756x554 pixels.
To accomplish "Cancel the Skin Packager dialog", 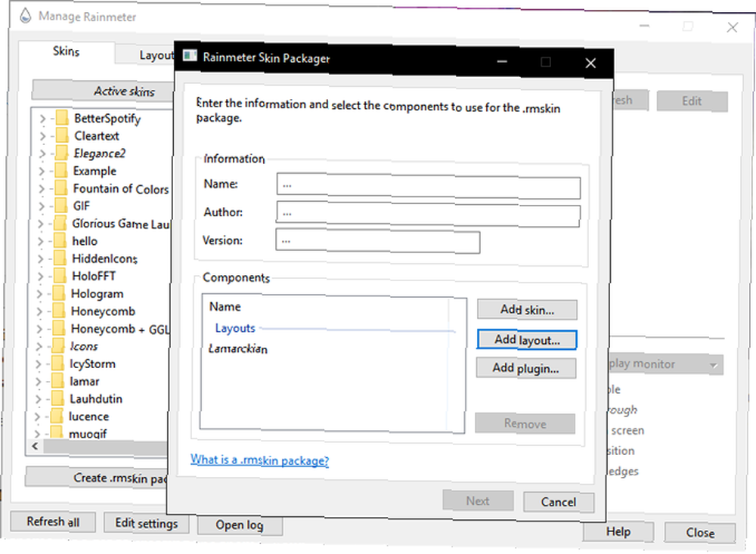I will (559, 502).
